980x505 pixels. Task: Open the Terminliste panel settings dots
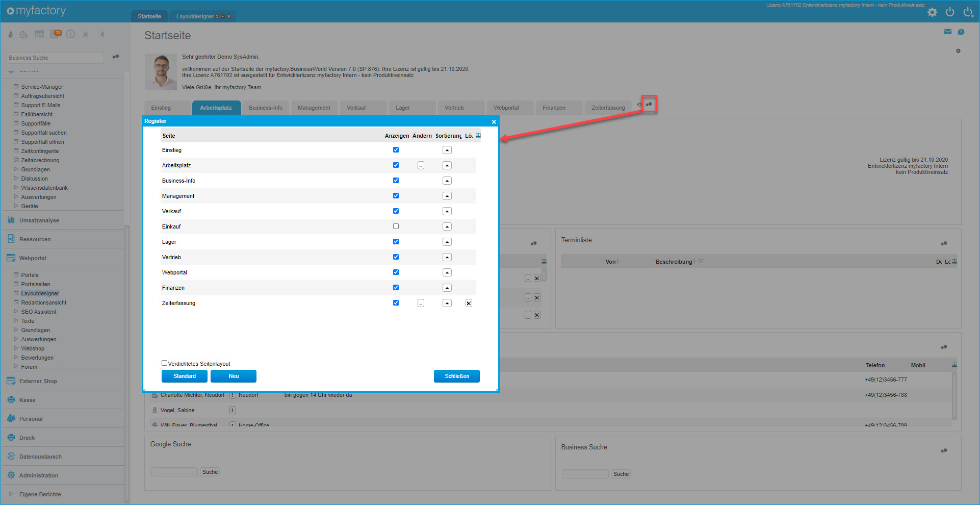[944, 243]
